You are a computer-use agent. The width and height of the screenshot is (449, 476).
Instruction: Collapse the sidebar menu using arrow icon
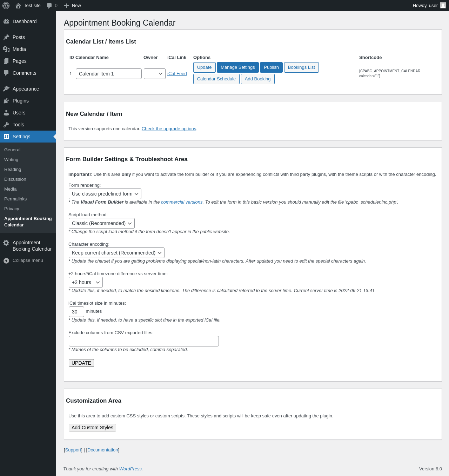(x=6, y=260)
